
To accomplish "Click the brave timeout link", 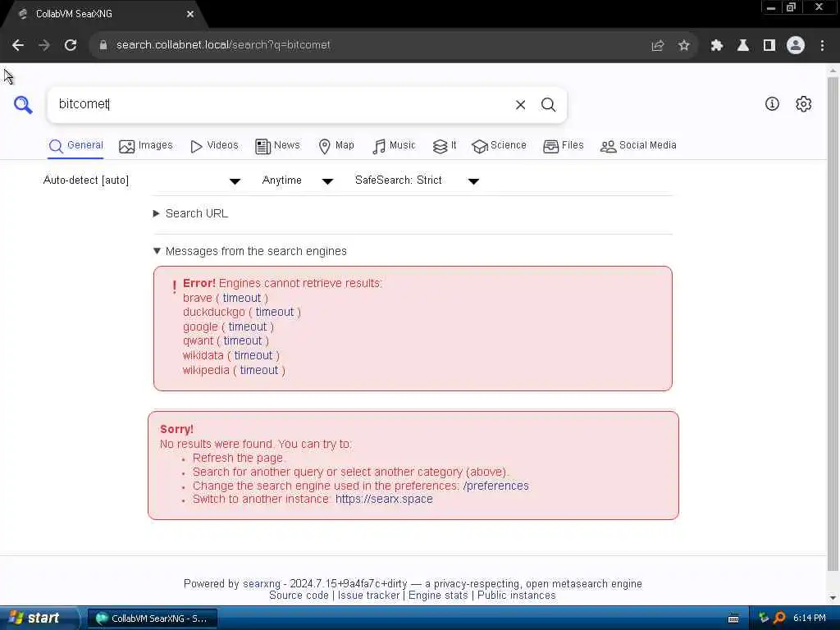I will [242, 298].
